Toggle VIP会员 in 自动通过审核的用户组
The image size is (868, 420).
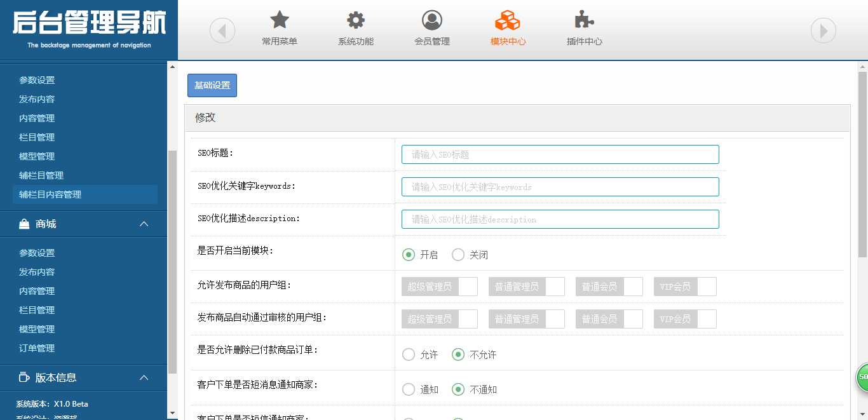click(685, 319)
